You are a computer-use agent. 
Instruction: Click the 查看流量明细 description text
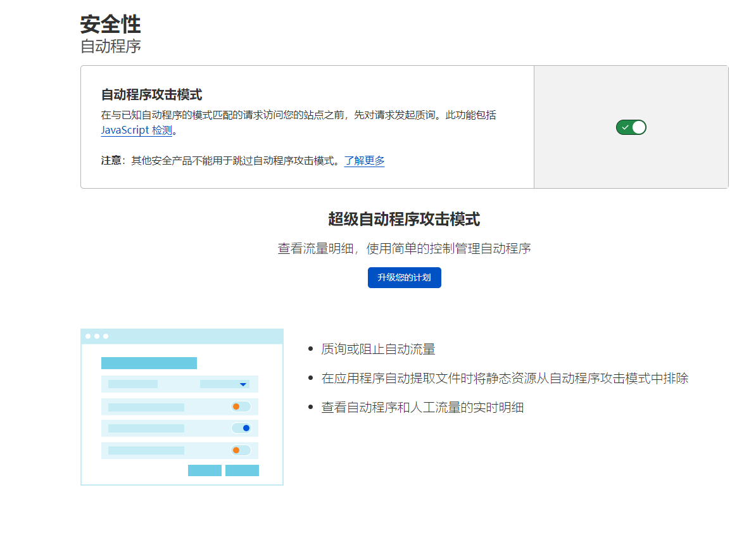404,249
